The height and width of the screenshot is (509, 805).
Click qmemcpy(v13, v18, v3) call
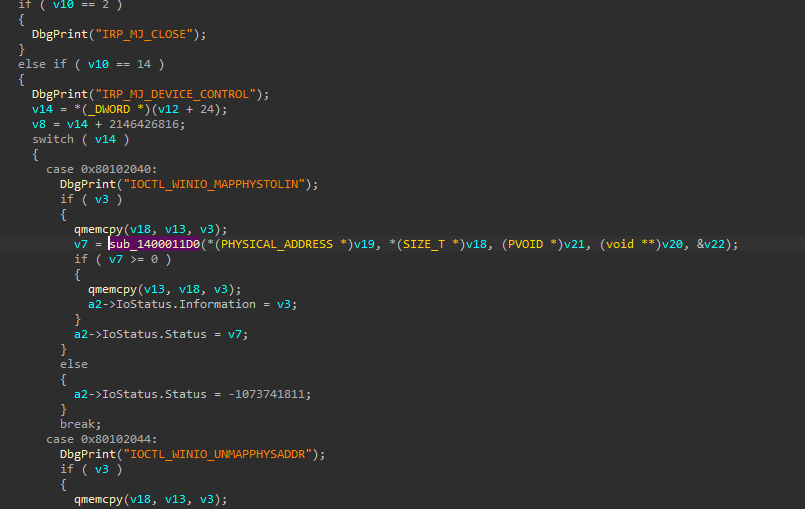click(164, 289)
